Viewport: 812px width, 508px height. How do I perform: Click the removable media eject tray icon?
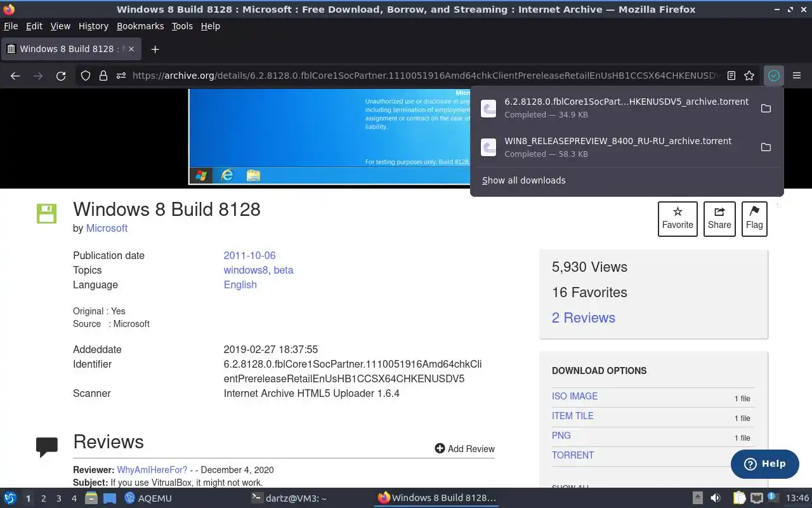(x=697, y=498)
